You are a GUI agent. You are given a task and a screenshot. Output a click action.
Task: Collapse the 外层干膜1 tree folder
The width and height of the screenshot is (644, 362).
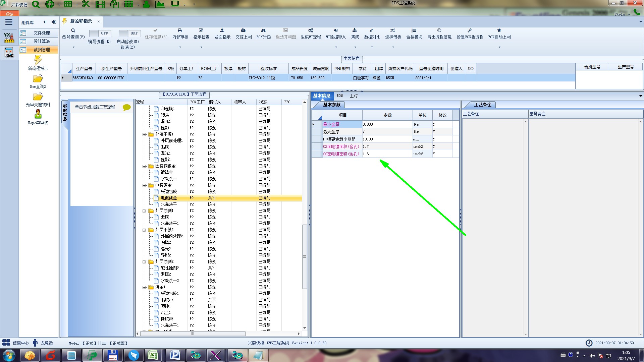tap(145, 134)
